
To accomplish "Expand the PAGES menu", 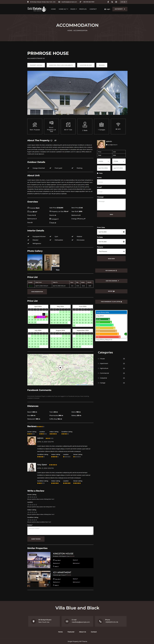I will coord(74,9).
